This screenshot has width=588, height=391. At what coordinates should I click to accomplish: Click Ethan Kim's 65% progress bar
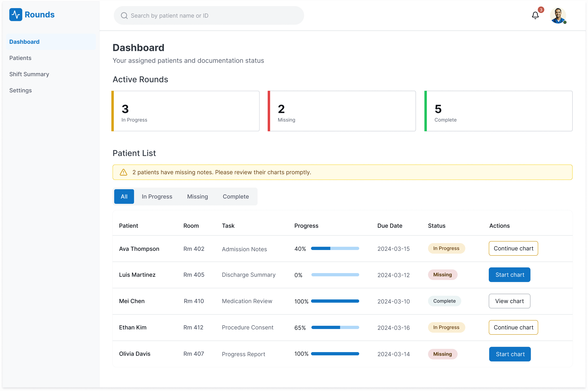[335, 328]
